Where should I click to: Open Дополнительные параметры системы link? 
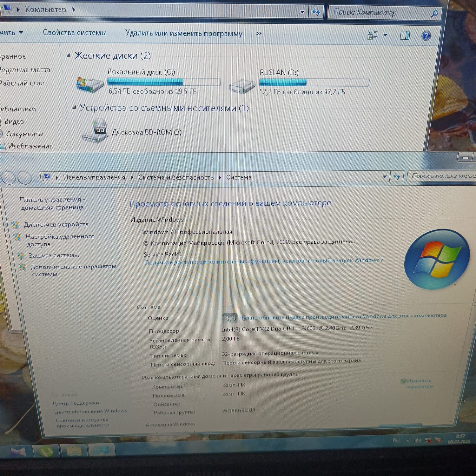pyautogui.click(x=73, y=270)
